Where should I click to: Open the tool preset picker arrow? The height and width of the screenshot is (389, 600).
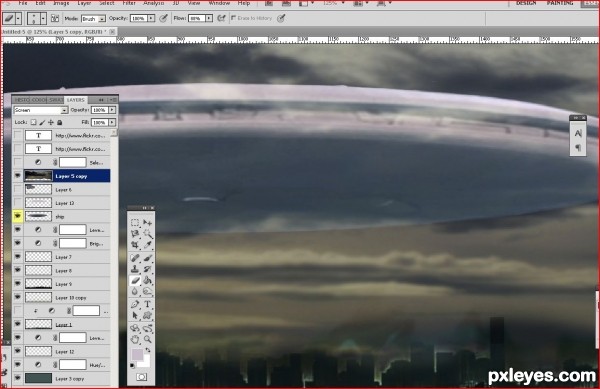pos(18,18)
